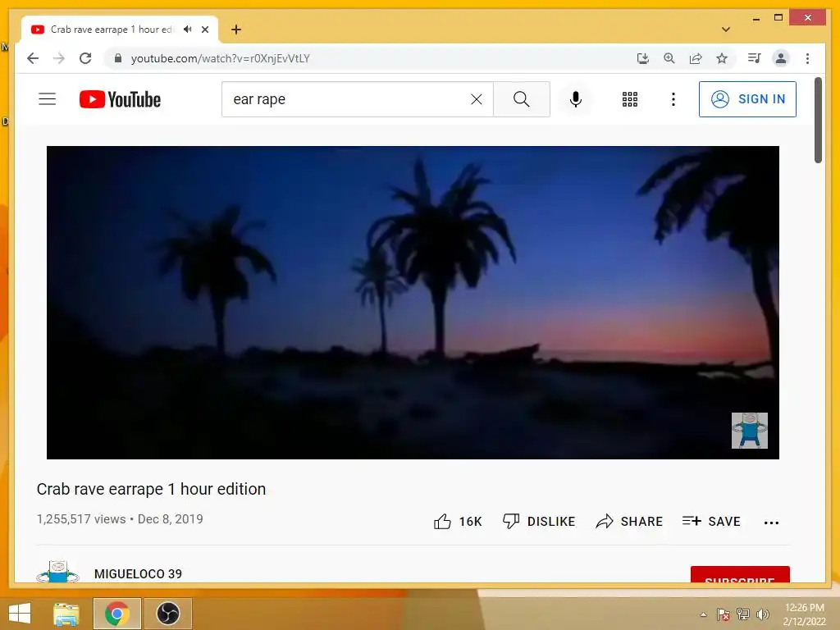This screenshot has width=840, height=630.
Task: Open the OBS Studio taskbar icon
Action: 167,614
